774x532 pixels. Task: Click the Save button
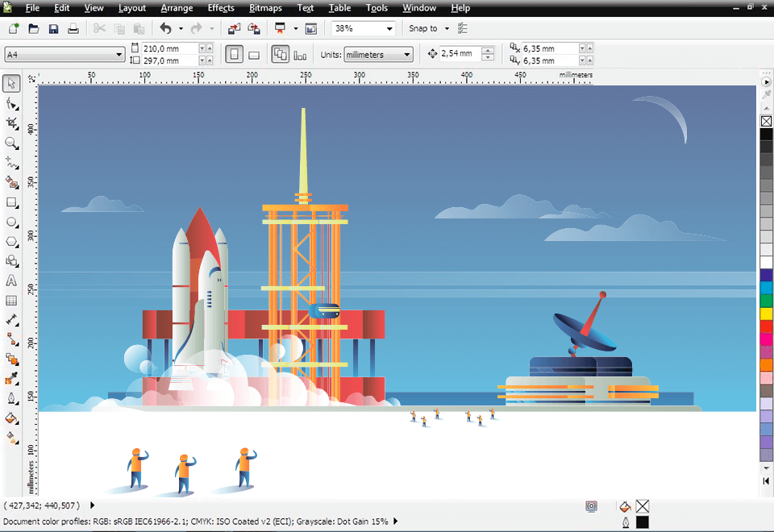pos(53,28)
